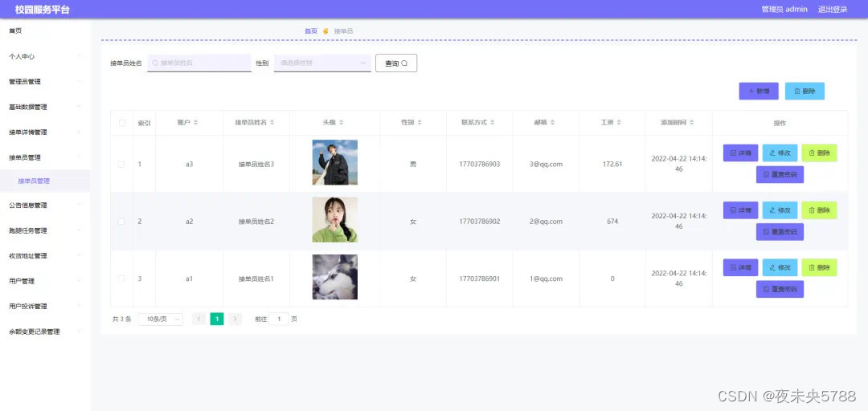Click page number 1 in pagination
The height and width of the screenshot is (411, 868).
pyautogui.click(x=217, y=319)
